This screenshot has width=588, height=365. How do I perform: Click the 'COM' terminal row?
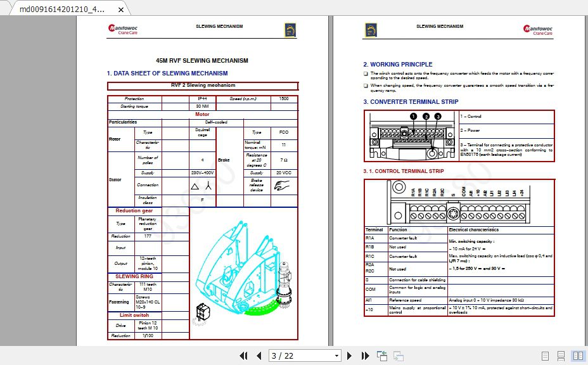pyautogui.click(x=459, y=290)
